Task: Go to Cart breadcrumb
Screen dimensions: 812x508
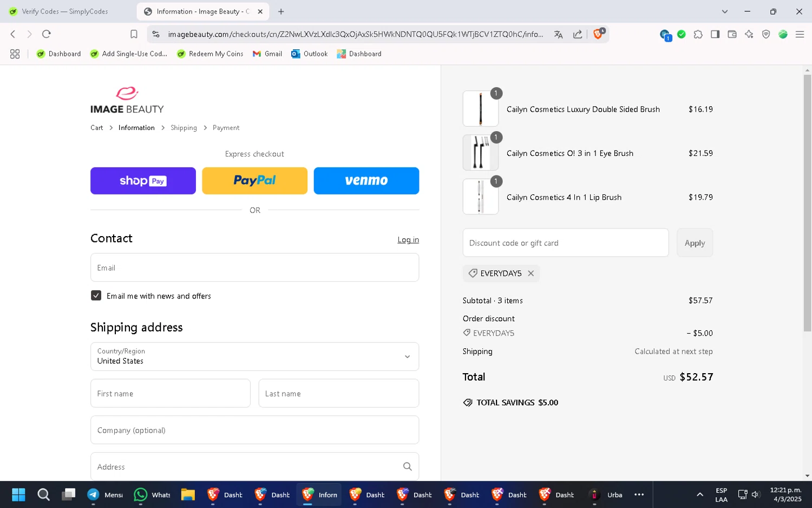Action: (97, 128)
